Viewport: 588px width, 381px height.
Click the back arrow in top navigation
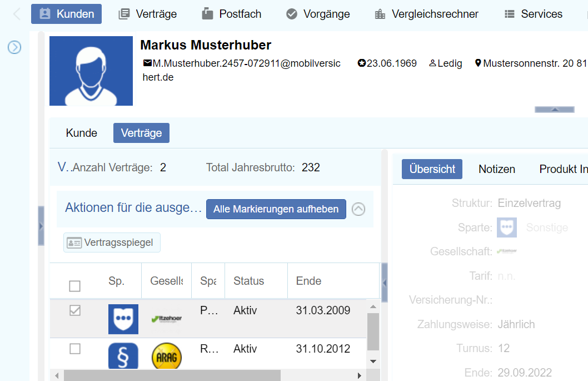point(17,14)
